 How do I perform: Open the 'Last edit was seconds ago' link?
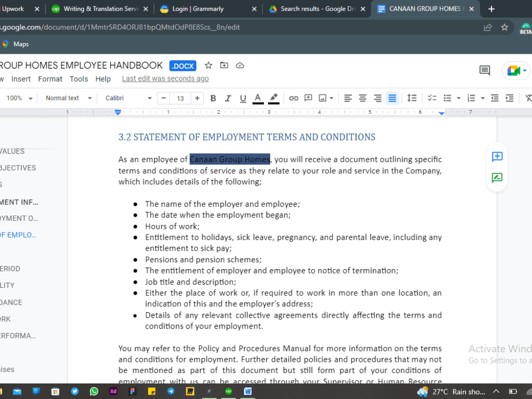coord(165,79)
